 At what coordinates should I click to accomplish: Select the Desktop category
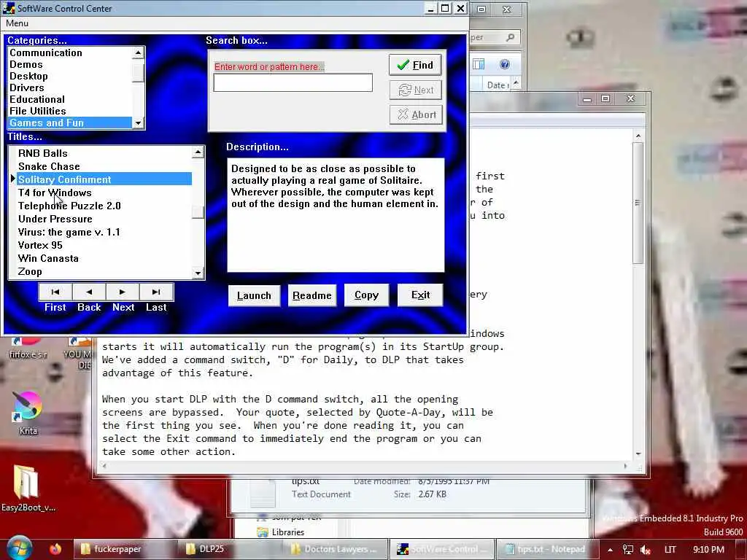[70, 76]
